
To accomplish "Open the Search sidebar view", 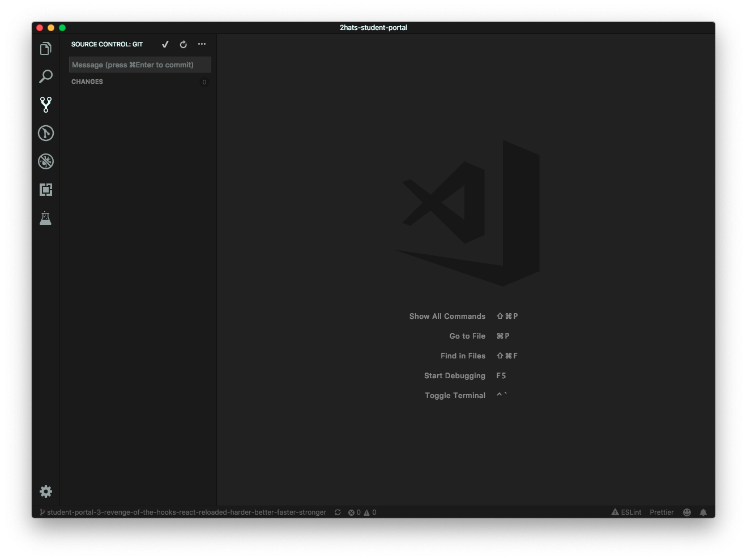I will pyautogui.click(x=45, y=76).
